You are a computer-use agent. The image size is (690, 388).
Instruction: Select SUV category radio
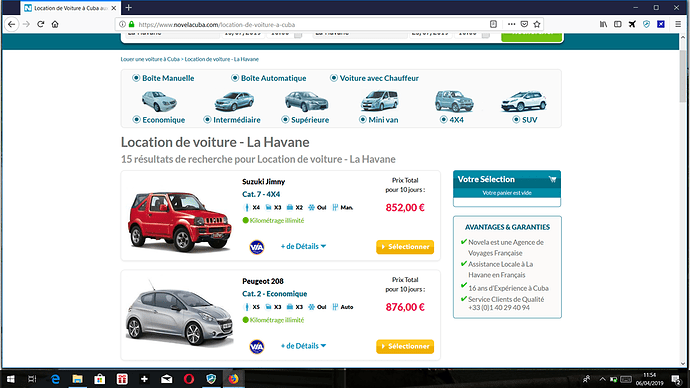516,119
